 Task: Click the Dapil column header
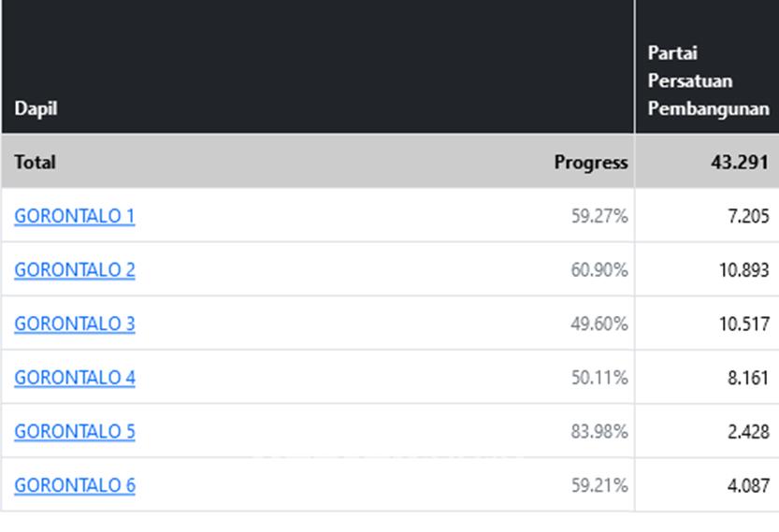[36, 108]
